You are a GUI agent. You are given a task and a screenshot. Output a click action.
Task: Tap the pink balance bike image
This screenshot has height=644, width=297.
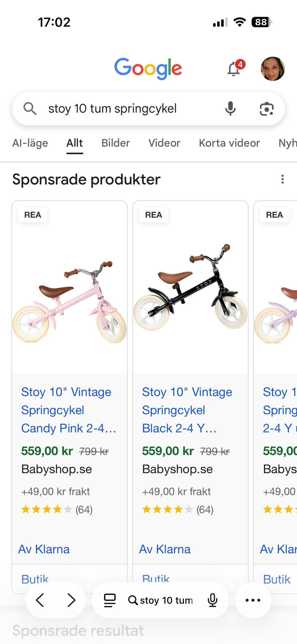click(69, 302)
